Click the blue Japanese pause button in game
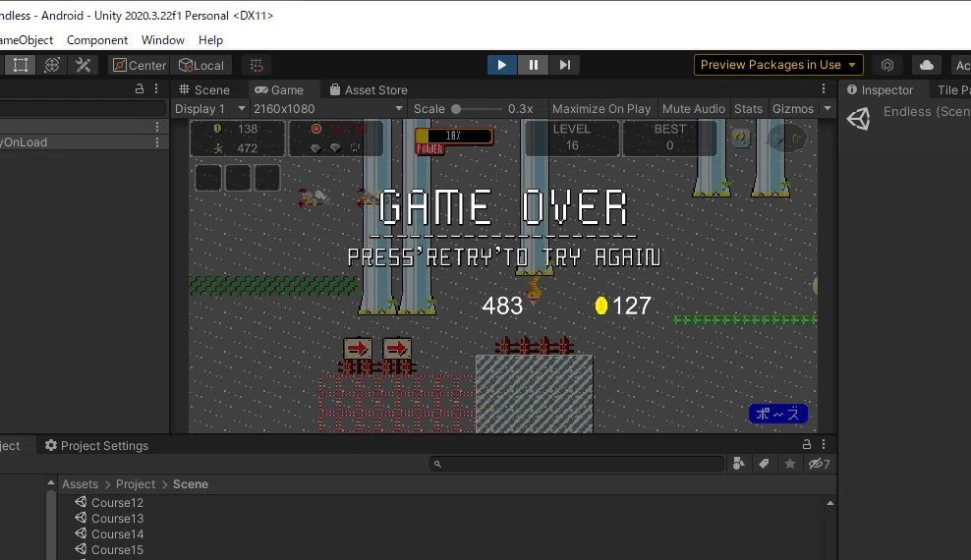Viewport: 971px width, 560px height. [777, 414]
